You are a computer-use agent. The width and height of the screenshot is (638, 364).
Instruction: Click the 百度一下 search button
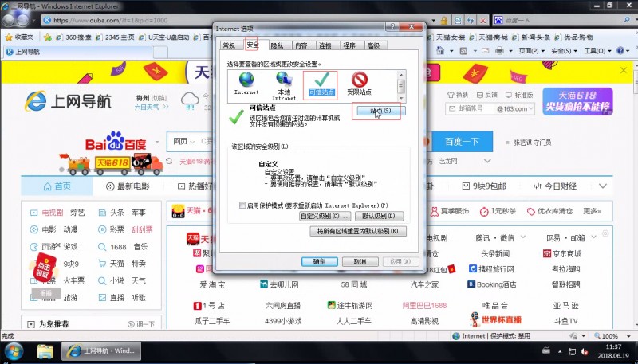point(462,141)
